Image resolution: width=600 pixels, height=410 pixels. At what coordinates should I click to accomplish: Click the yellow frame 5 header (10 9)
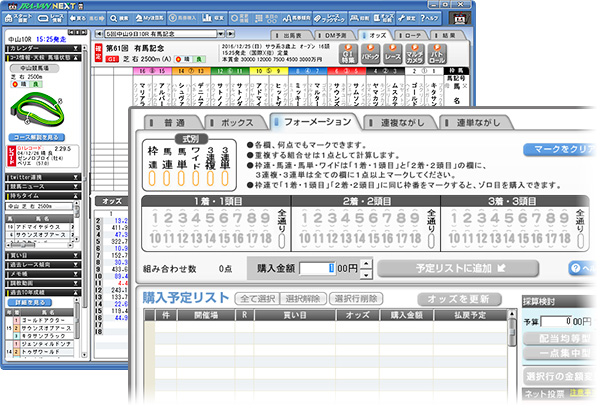269,71
